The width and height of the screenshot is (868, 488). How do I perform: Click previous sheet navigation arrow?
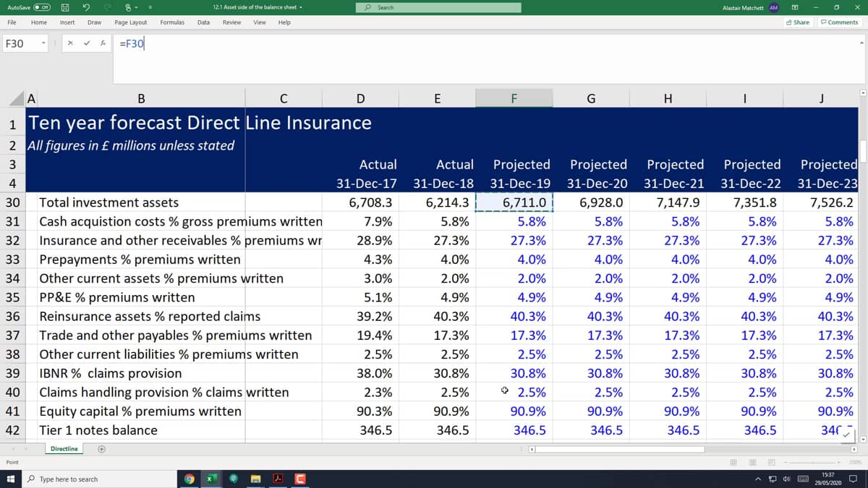point(12,449)
